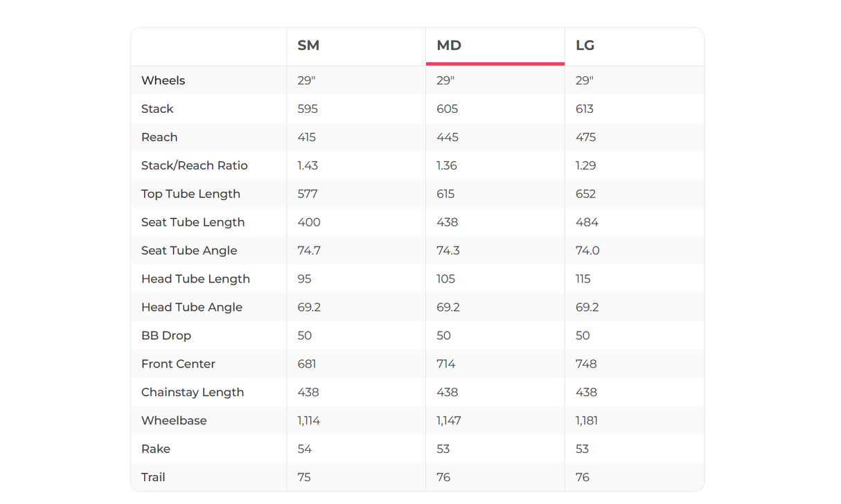841x504 pixels.
Task: Click the 1,147 wheelbase value
Action: 449,421
